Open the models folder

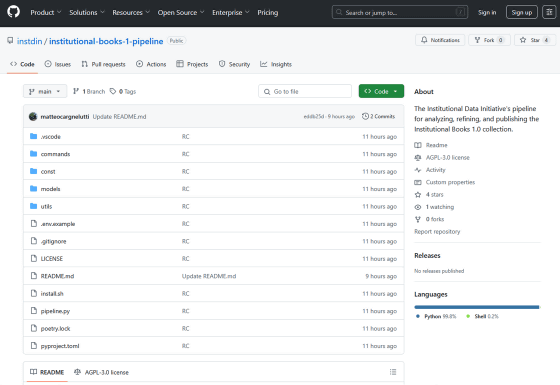(x=50, y=189)
